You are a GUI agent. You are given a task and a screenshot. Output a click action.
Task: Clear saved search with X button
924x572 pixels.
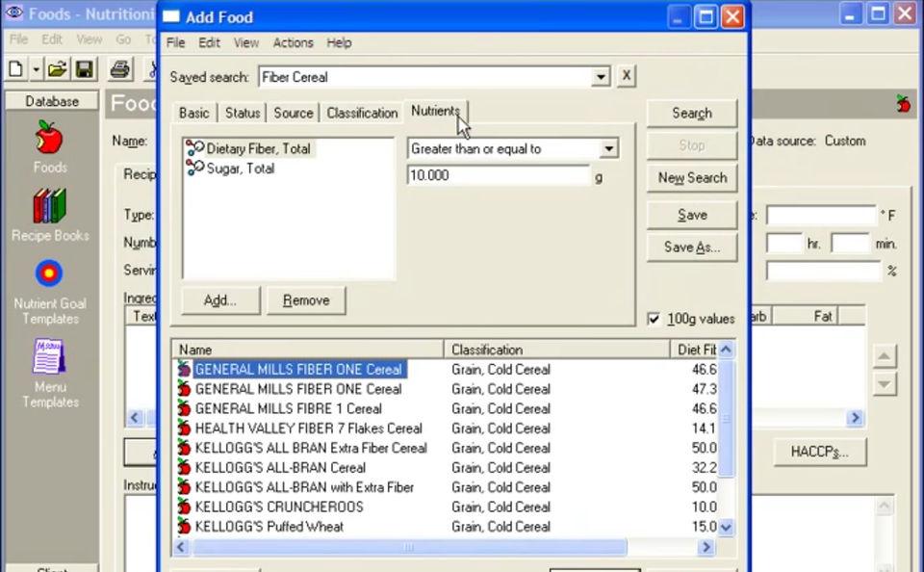coord(626,76)
